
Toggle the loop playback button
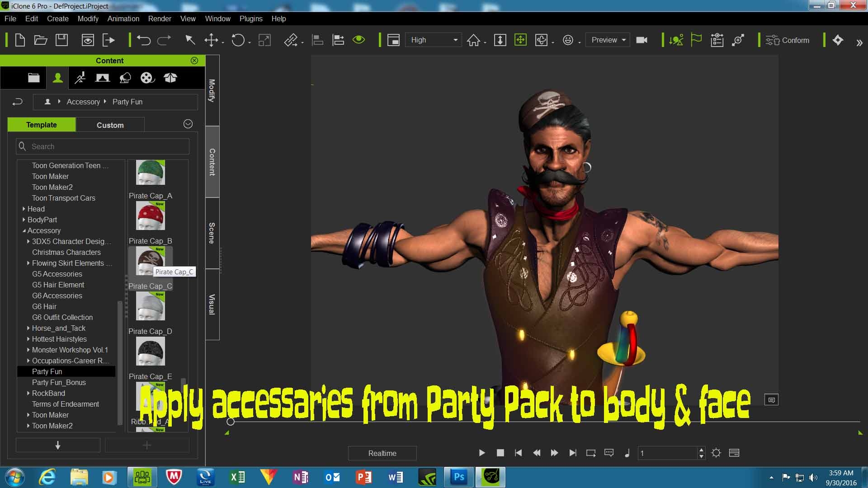click(x=590, y=453)
